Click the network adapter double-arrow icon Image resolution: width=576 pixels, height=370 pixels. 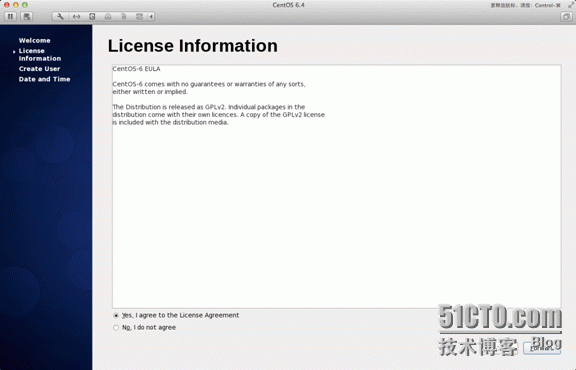[76, 17]
